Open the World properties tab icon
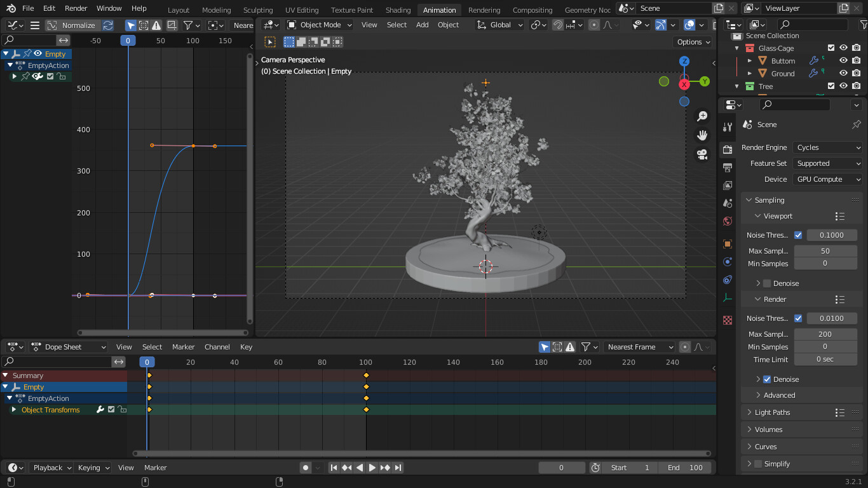The image size is (868, 488). pyautogui.click(x=728, y=221)
